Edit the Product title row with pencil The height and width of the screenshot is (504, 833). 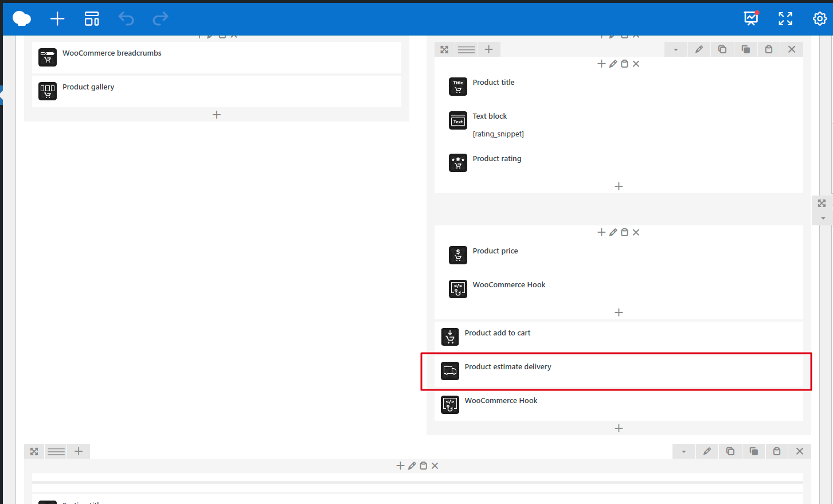pos(699,49)
